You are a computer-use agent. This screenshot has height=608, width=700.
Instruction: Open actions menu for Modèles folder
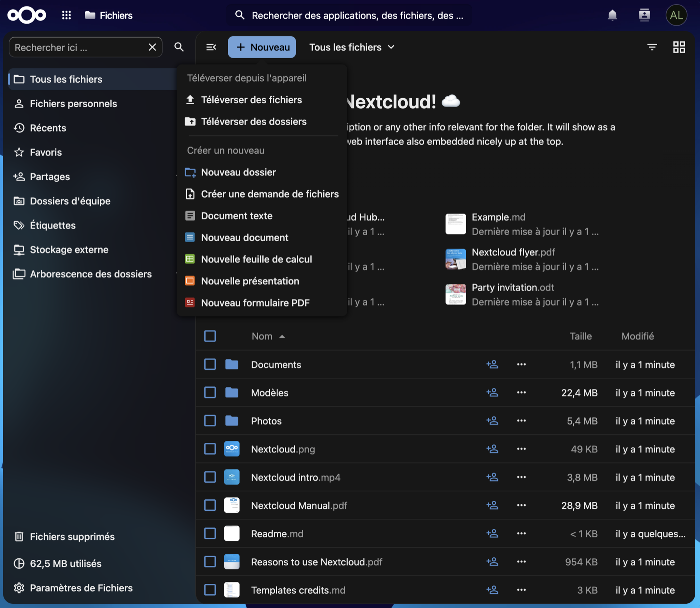[521, 393]
